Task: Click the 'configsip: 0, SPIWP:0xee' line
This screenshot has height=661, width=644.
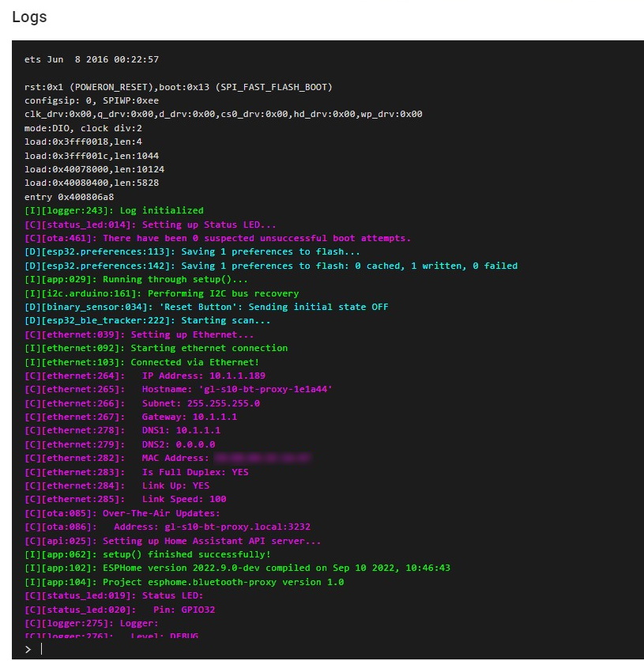Action: coord(92,100)
